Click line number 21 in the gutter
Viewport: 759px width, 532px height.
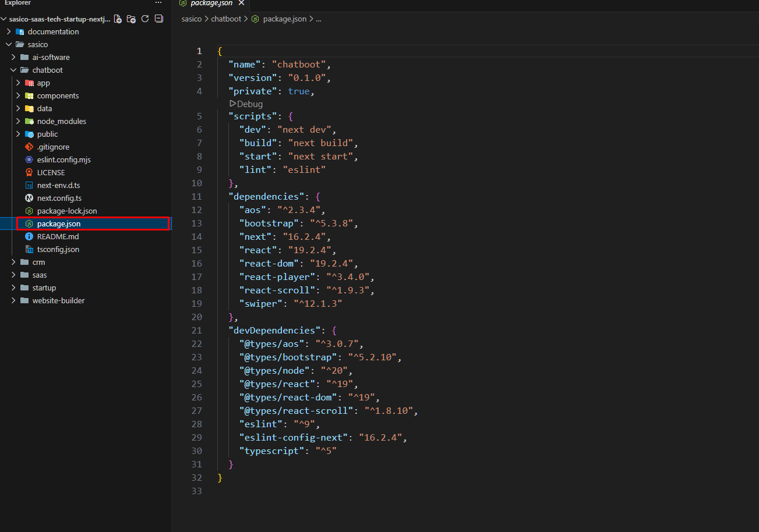197,331
